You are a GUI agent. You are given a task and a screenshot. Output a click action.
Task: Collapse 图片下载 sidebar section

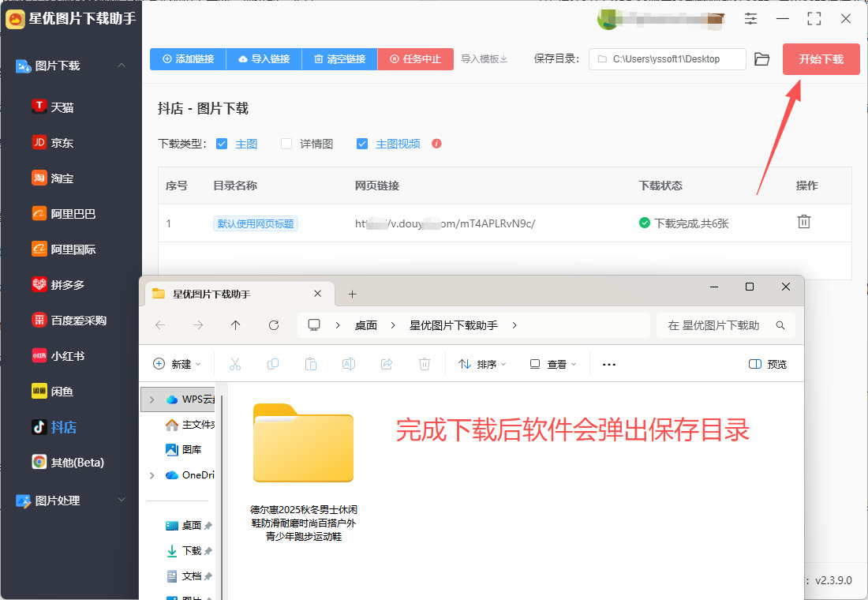pyautogui.click(x=122, y=66)
